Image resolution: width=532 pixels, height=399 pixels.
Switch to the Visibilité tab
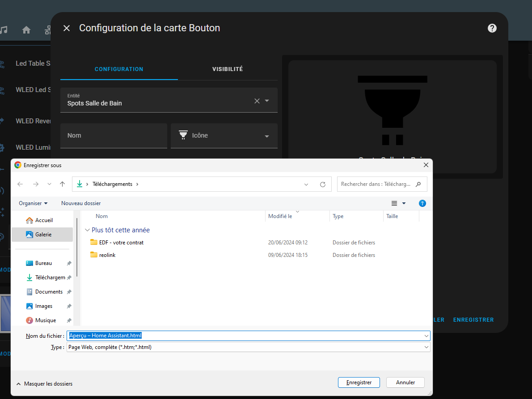coord(227,69)
